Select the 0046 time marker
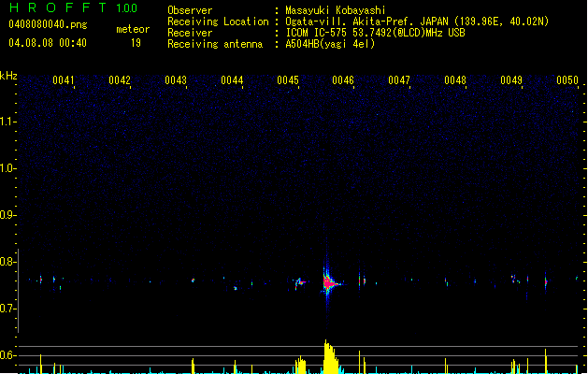588x374 pixels. [343, 81]
